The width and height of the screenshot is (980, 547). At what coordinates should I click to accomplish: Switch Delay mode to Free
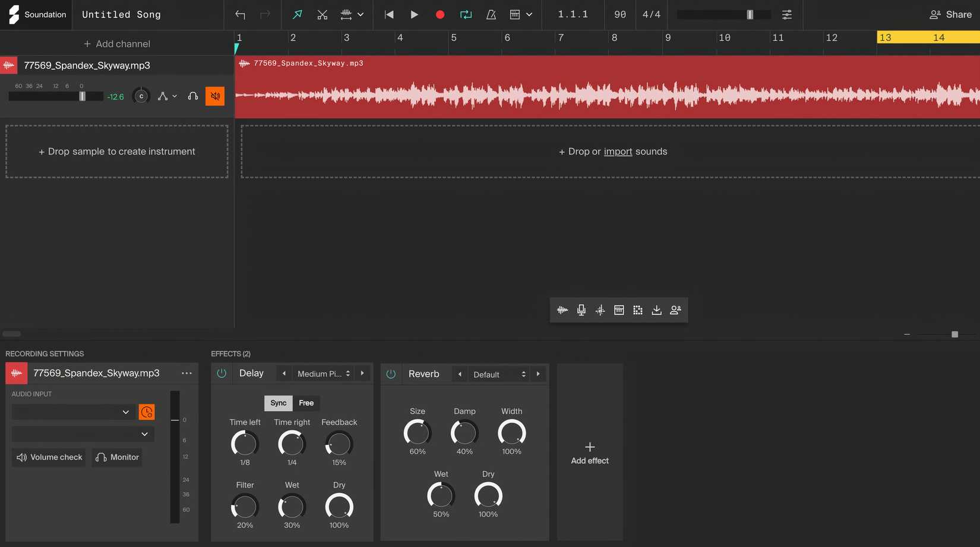click(x=306, y=403)
